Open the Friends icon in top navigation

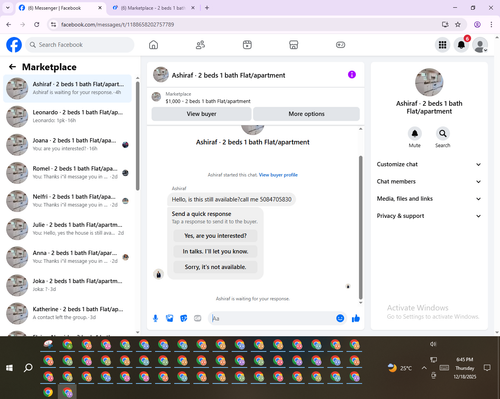(x=200, y=45)
